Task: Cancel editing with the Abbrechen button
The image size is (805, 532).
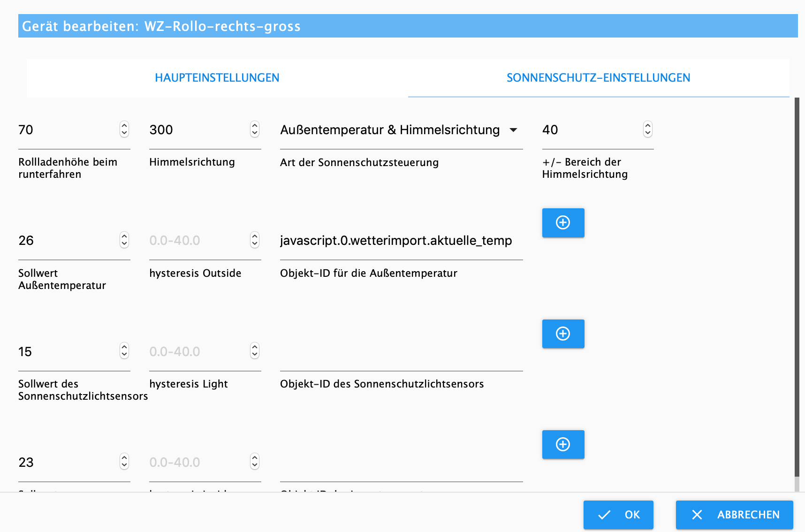Action: 734,515
